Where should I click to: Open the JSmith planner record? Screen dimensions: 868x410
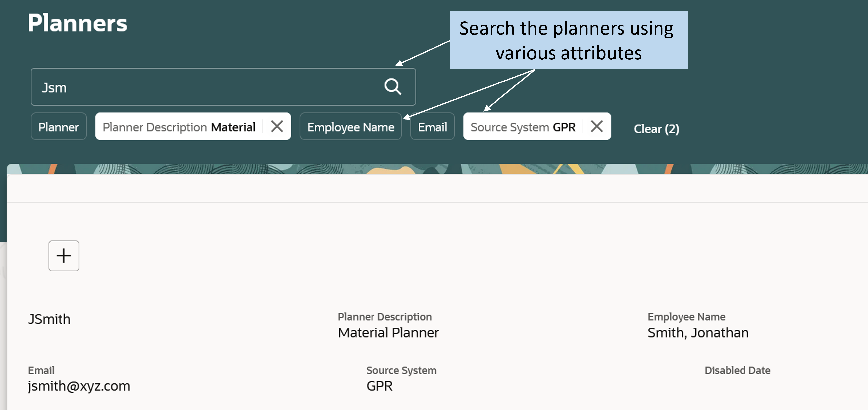coord(49,319)
